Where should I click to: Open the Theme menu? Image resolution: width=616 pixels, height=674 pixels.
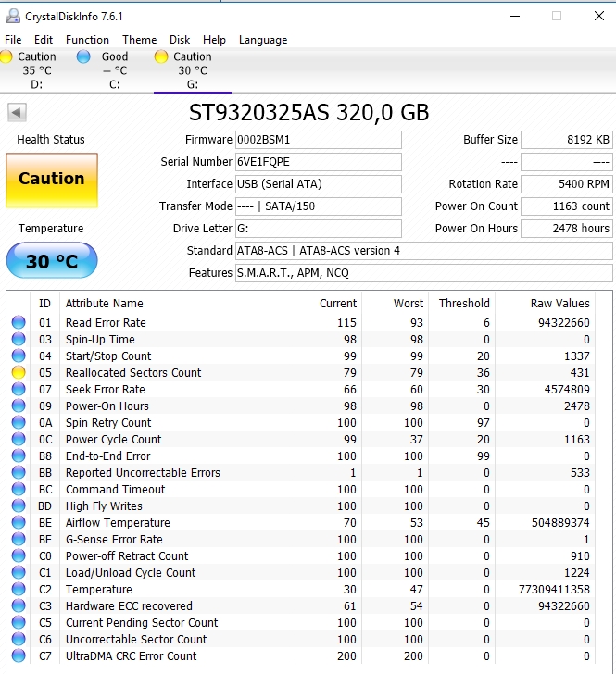(x=139, y=40)
